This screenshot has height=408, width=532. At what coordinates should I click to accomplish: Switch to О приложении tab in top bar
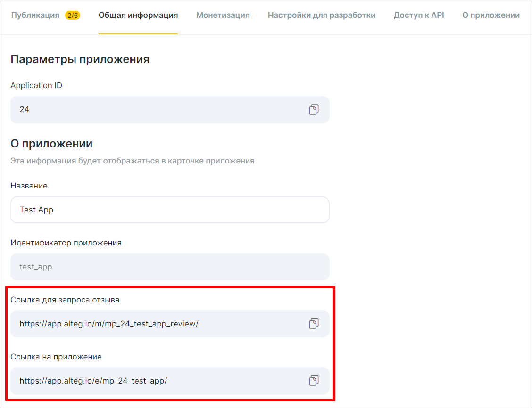point(491,15)
